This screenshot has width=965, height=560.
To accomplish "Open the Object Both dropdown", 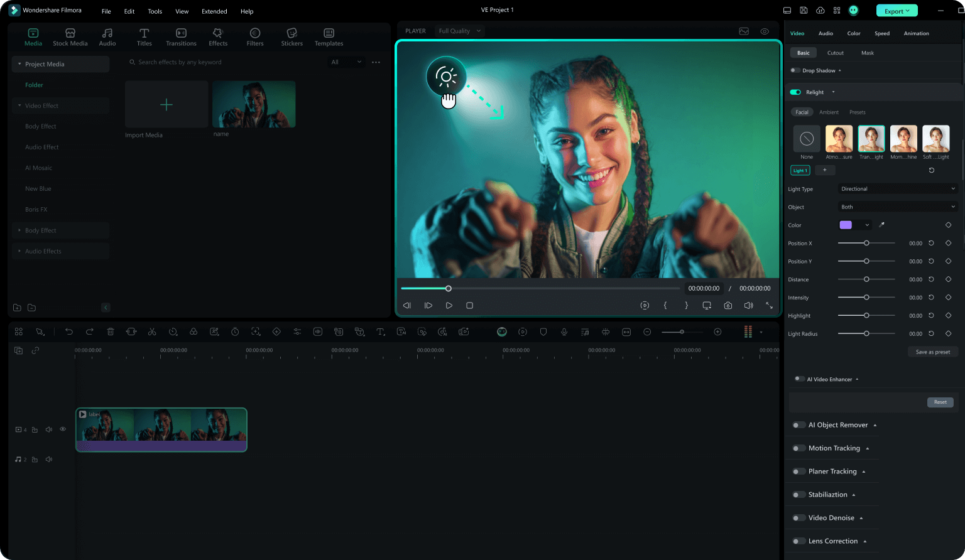I will (x=898, y=207).
